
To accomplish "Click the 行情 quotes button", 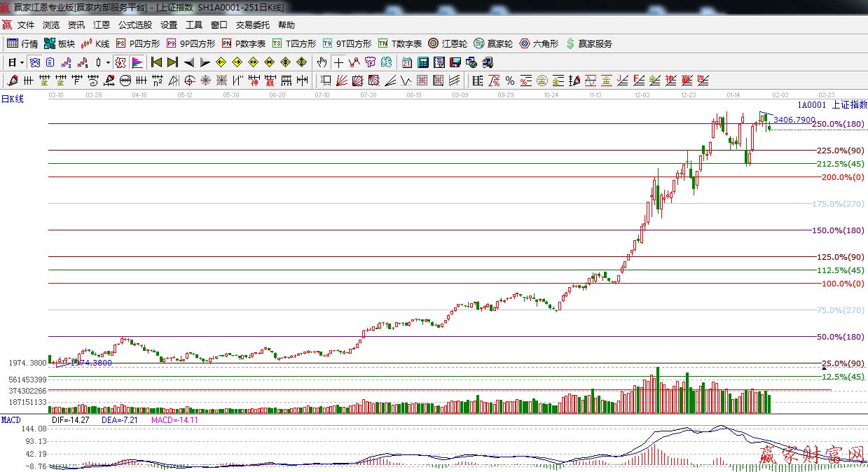I will (22, 43).
